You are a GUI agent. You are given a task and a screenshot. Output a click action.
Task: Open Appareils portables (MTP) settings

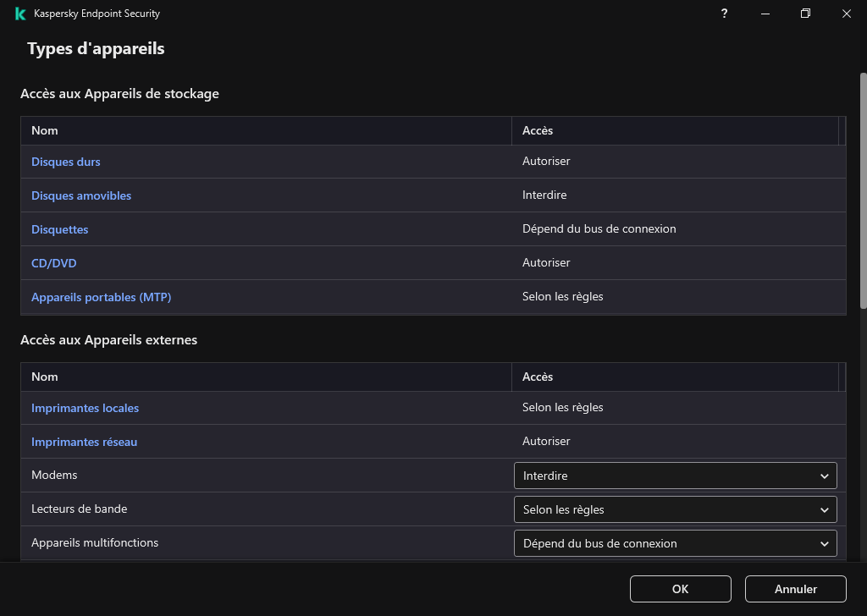pyautogui.click(x=101, y=297)
